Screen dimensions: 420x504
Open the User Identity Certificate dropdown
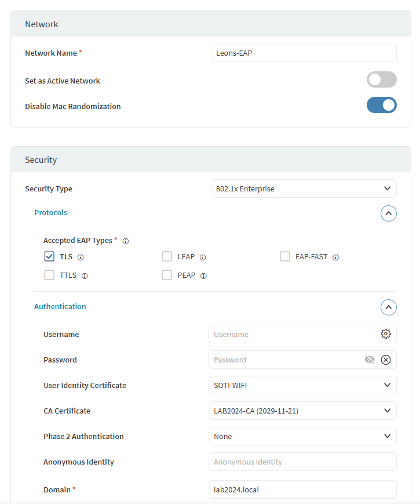[x=302, y=385]
